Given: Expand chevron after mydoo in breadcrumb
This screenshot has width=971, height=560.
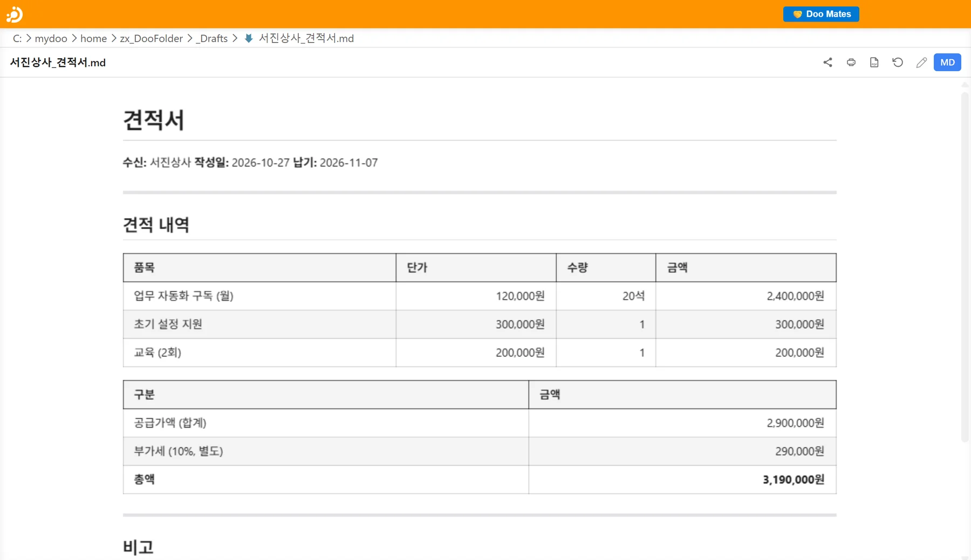Looking at the screenshot, I should pos(74,38).
